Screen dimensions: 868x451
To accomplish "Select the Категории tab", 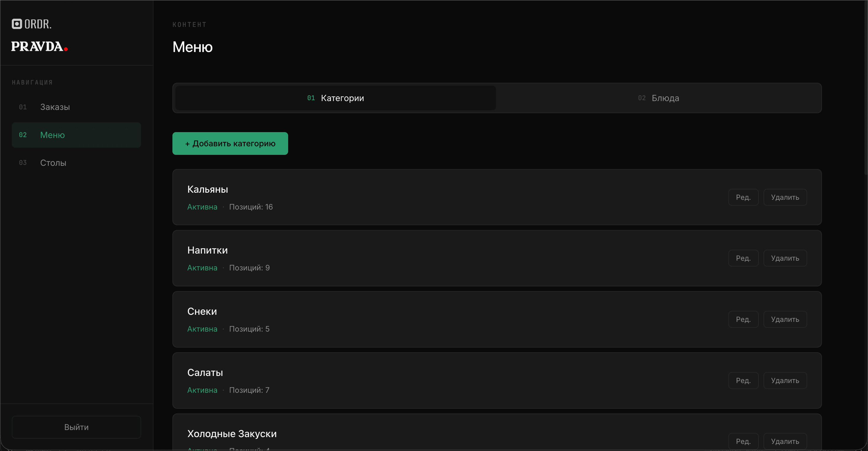I will pyautogui.click(x=336, y=98).
